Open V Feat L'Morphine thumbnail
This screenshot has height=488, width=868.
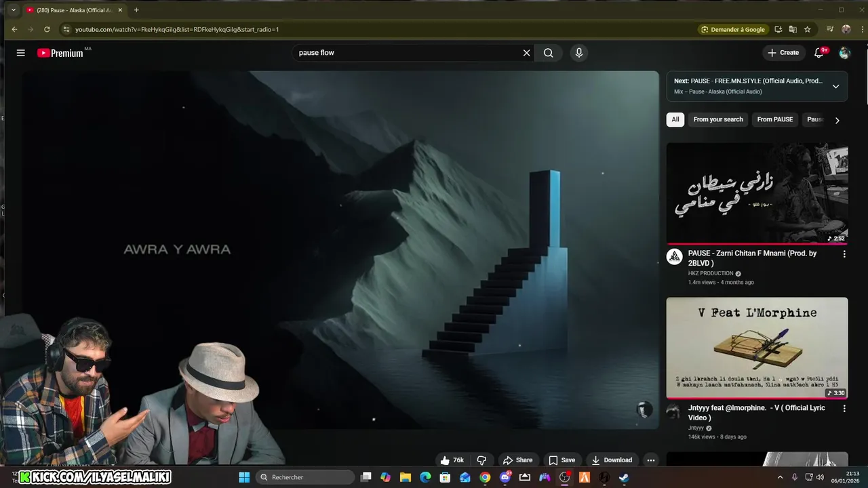point(757,348)
